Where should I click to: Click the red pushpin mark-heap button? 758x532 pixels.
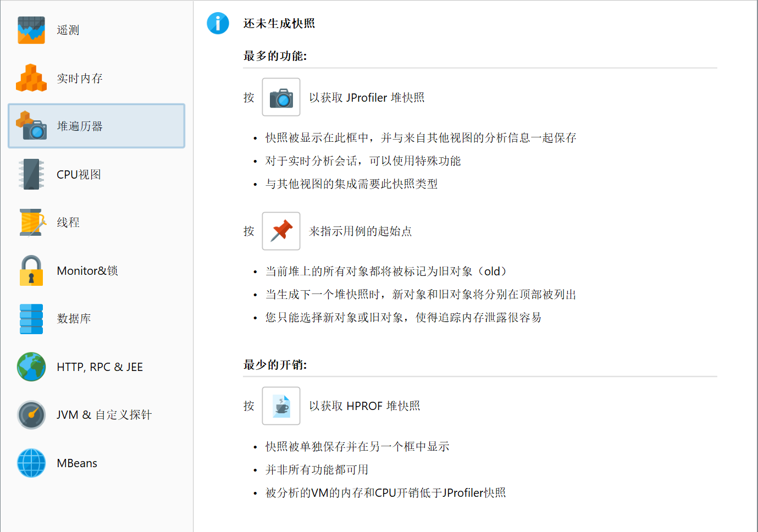[x=281, y=231]
